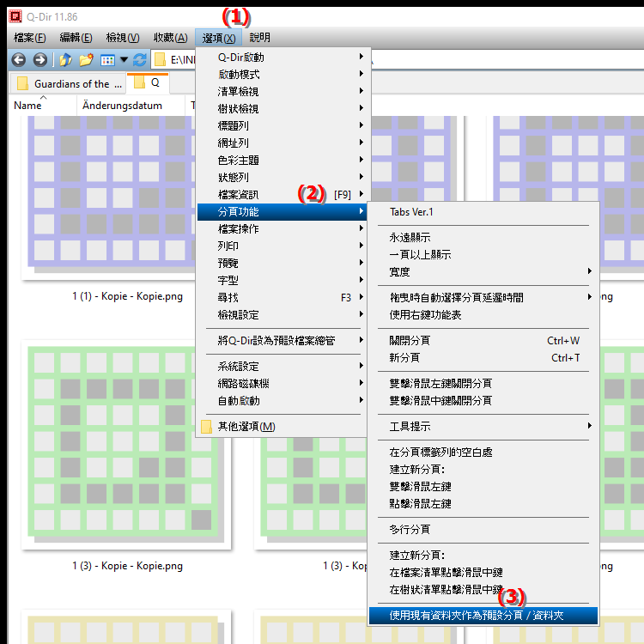The image size is (644, 644).
Task: Toggle the 永遠顯示 option
Action: click(x=483, y=237)
